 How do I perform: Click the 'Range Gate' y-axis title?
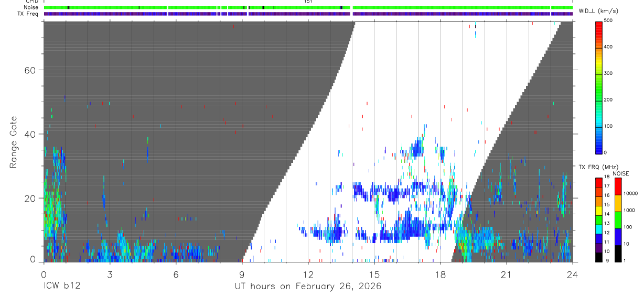14,142
